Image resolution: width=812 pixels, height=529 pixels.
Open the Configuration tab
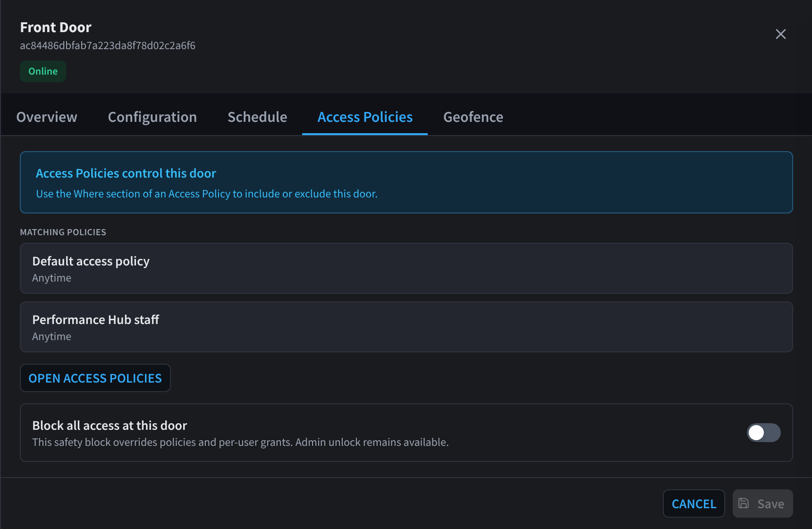point(152,117)
